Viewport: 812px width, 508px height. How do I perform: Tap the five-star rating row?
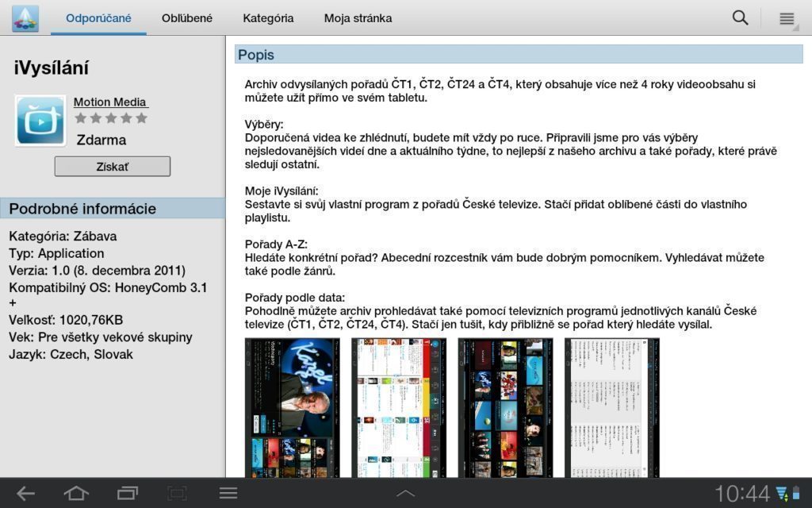coord(111,118)
